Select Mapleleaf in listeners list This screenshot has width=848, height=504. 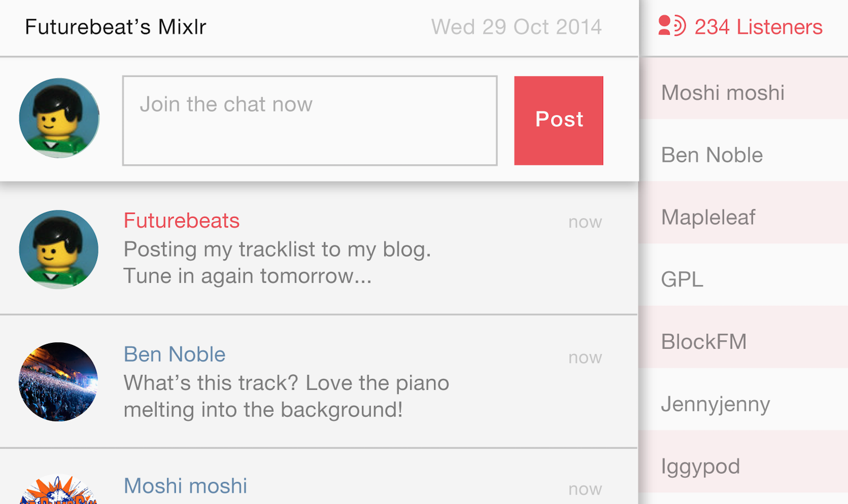pos(708,217)
